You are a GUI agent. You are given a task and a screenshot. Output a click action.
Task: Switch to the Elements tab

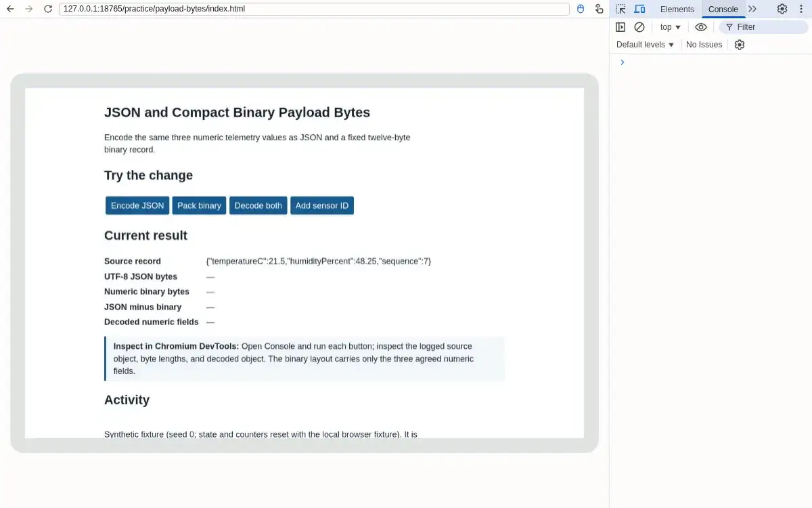pos(677,9)
